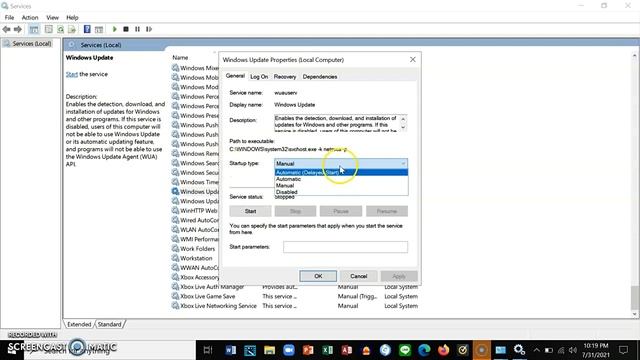Choose Automatic (Delayed Start) startup option
640x360 pixels.
pos(341,172)
